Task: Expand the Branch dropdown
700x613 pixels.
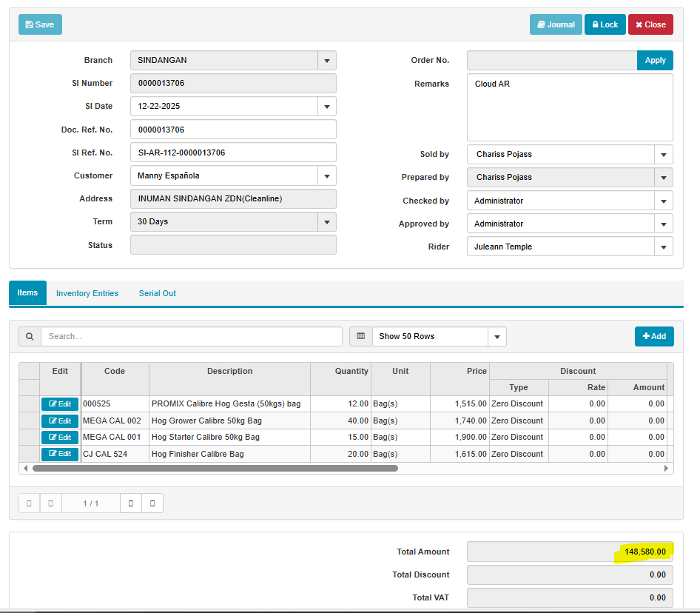Action: [327, 61]
